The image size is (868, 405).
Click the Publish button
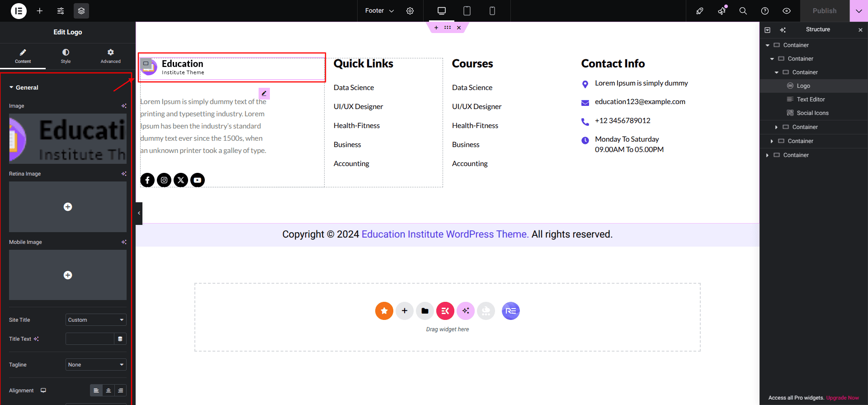825,11
